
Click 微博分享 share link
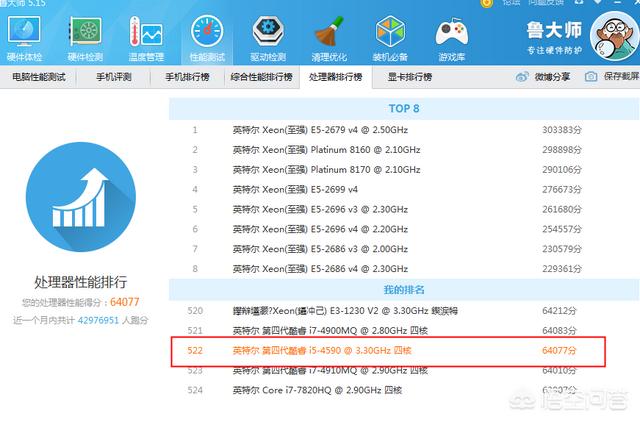[552, 77]
